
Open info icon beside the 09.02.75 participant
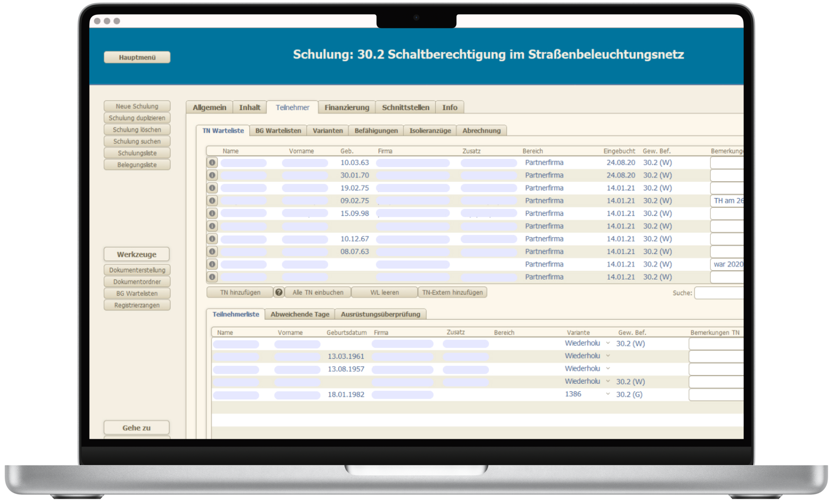click(212, 200)
